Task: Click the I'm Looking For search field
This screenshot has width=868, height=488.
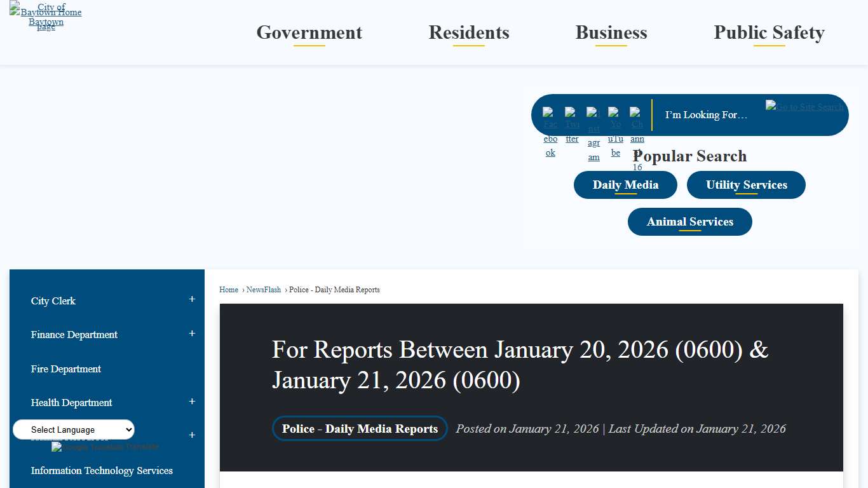Action: pos(705,115)
